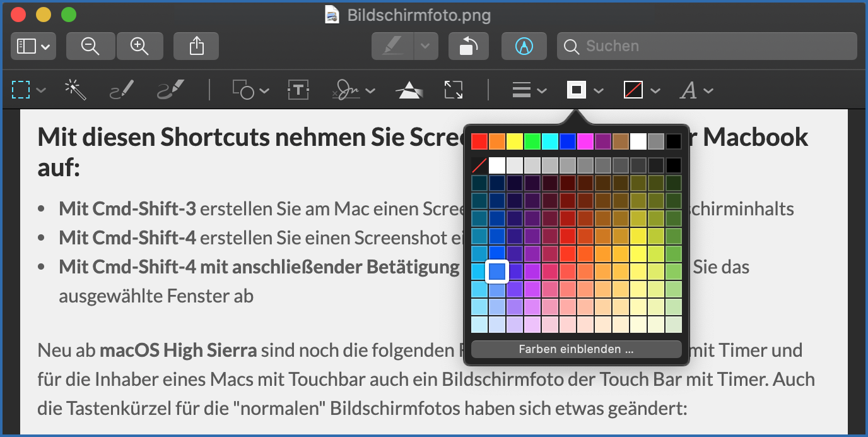
Task: Open the Signature tool dropdown
Action: coord(353,90)
